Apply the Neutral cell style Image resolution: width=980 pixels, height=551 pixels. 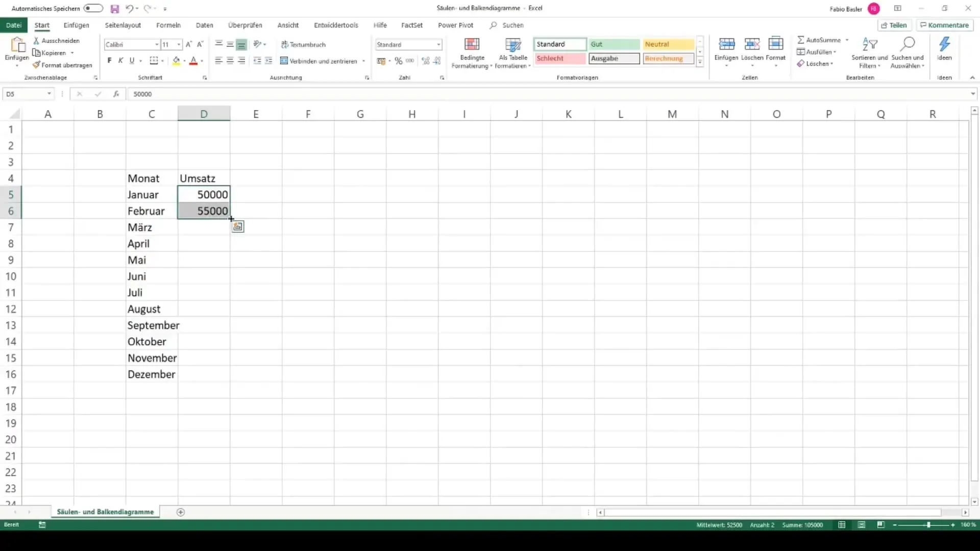click(x=668, y=44)
